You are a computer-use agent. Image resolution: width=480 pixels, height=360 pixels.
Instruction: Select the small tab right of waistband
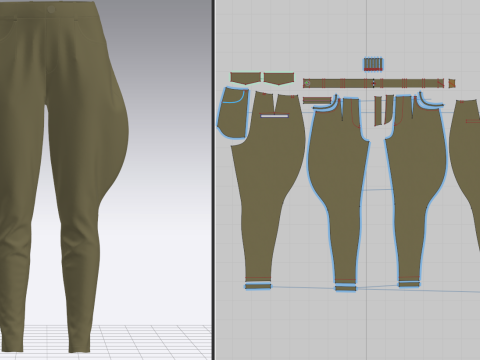click(x=452, y=83)
